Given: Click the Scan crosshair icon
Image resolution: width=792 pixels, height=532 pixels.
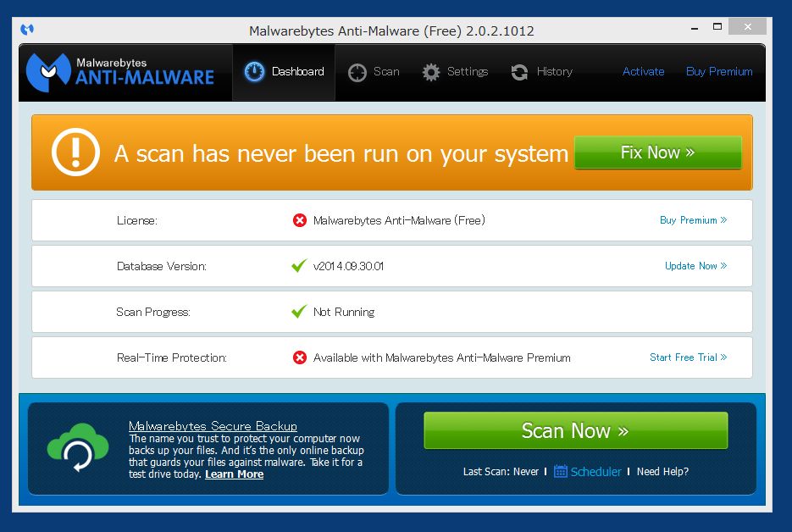Looking at the screenshot, I should (x=357, y=72).
